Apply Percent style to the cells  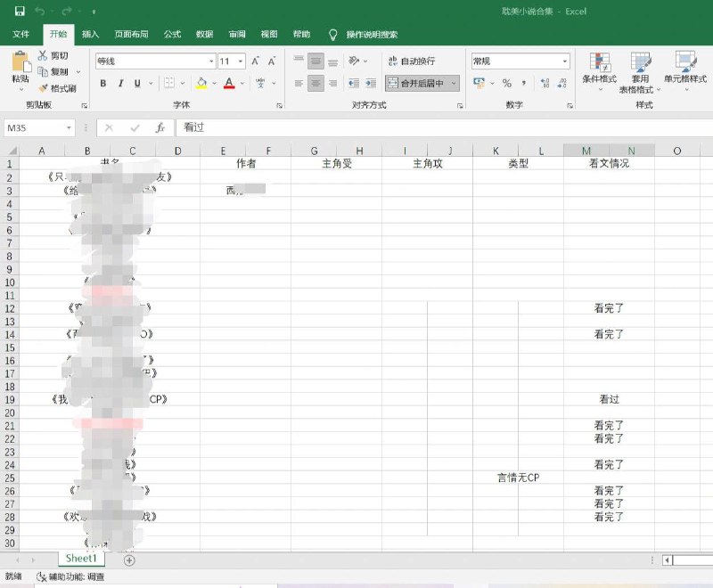click(506, 82)
